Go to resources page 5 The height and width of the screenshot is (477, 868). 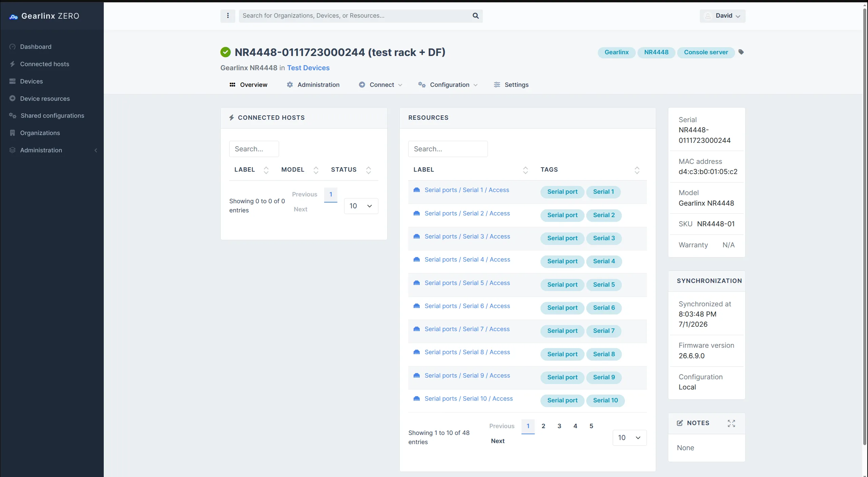click(591, 426)
